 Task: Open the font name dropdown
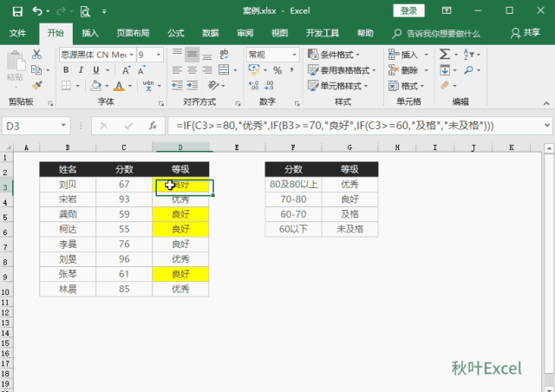pyautogui.click(x=131, y=55)
